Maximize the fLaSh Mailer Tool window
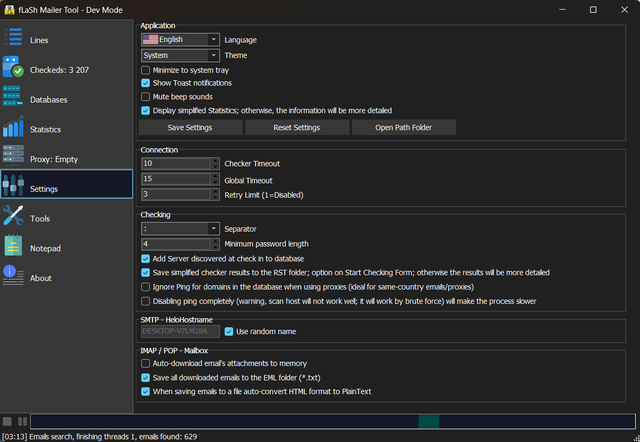 click(593, 9)
